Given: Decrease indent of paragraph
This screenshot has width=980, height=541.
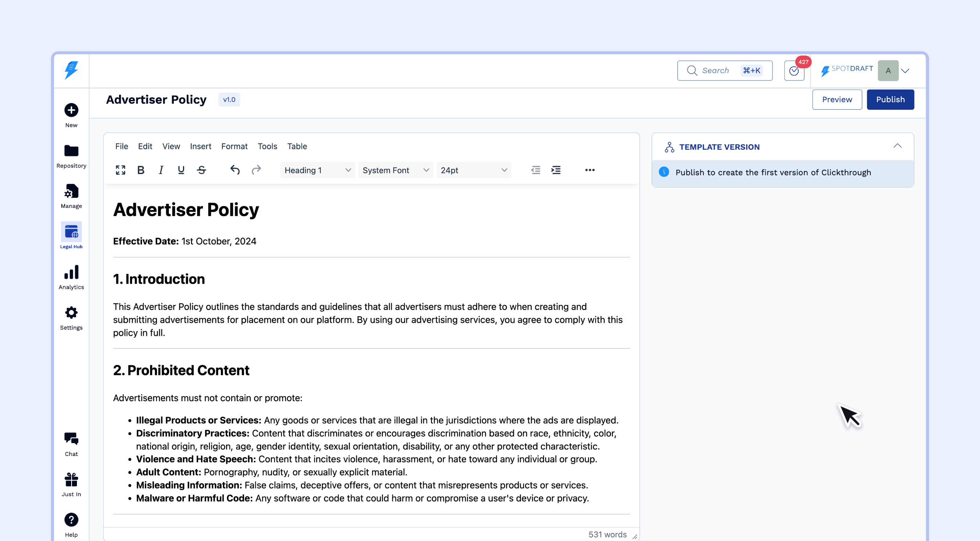Looking at the screenshot, I should 536,170.
